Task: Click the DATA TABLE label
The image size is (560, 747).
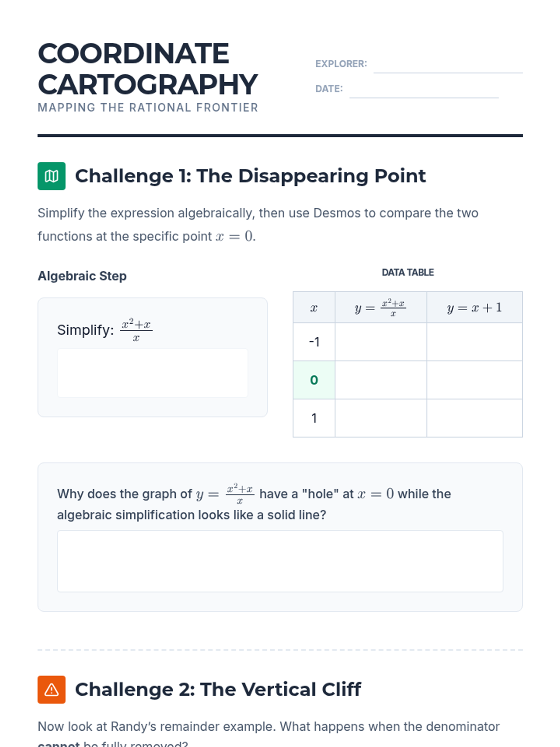Action: pos(407,272)
